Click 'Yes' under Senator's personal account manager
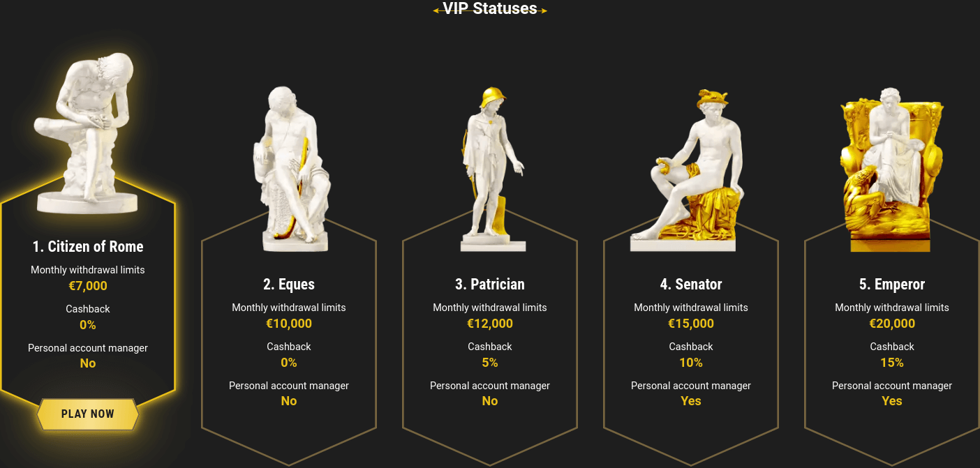 pos(691,401)
